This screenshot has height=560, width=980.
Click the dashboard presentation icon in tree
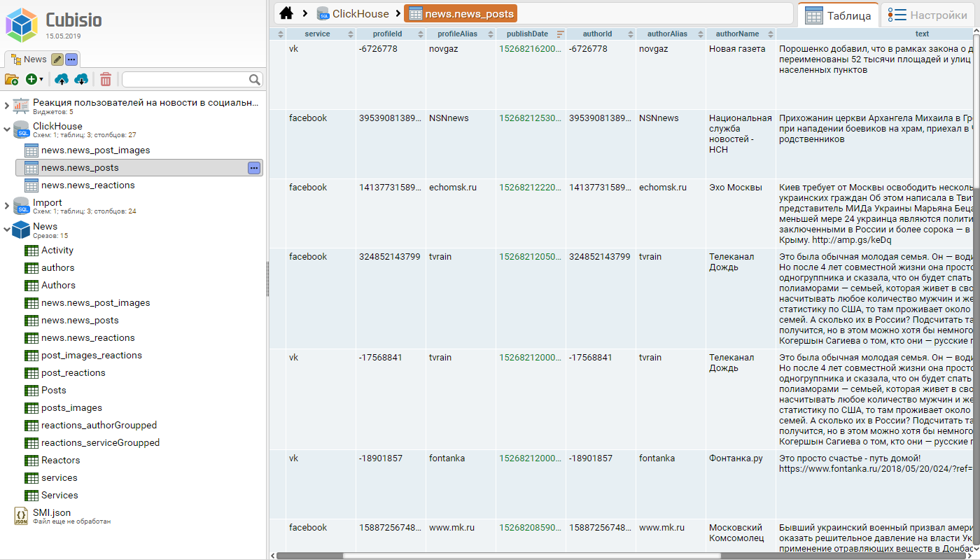pos(21,106)
